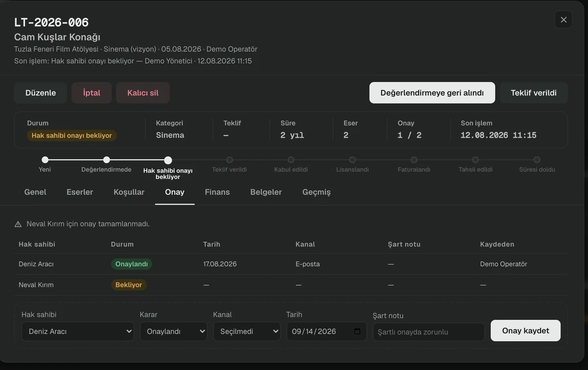Click Değerlendirmeye geri alındı button
The height and width of the screenshot is (370, 588).
[x=432, y=92]
